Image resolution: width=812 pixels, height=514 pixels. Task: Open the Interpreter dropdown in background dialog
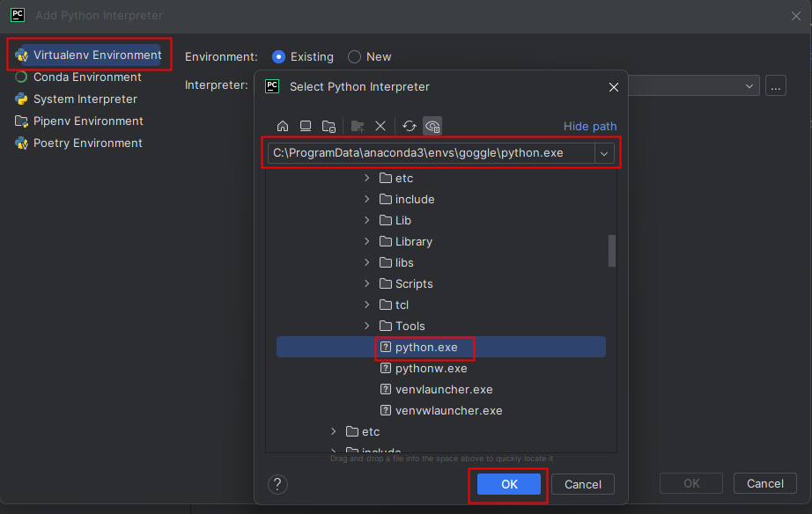pos(749,86)
